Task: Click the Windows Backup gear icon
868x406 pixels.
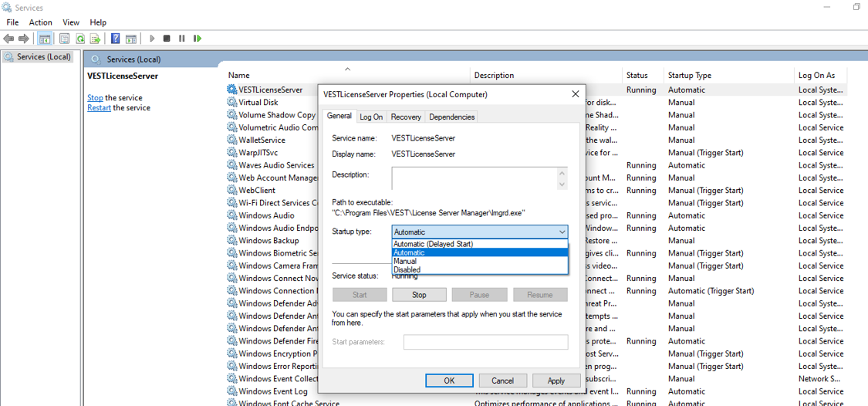Action: tap(232, 240)
